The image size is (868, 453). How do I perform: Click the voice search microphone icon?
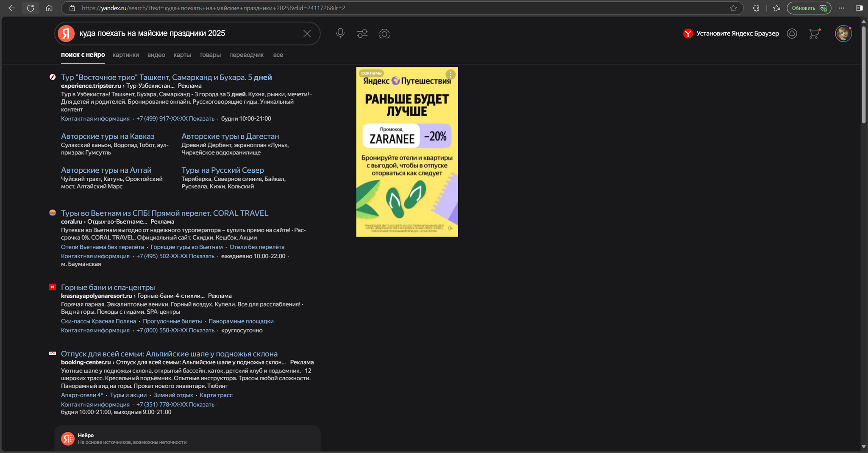(340, 33)
